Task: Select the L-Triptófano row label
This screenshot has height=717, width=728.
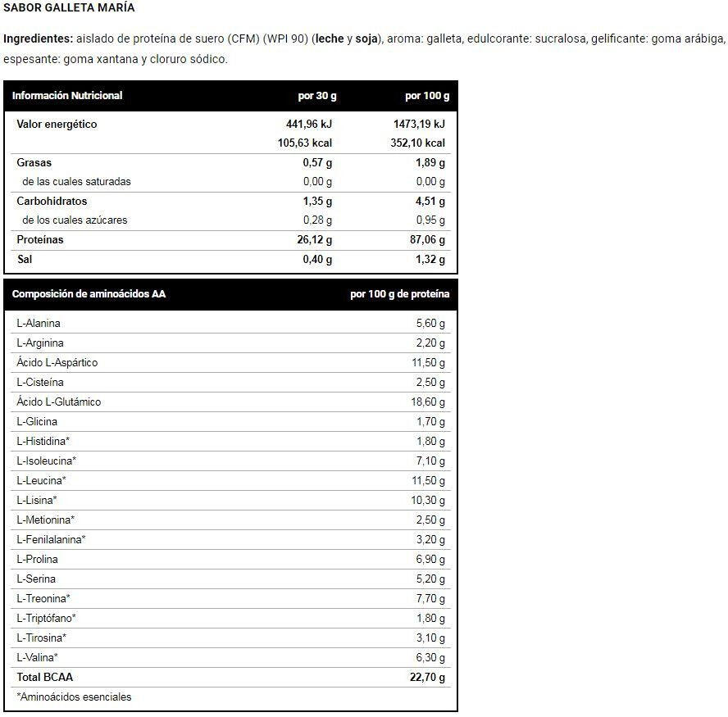Action: point(46,618)
